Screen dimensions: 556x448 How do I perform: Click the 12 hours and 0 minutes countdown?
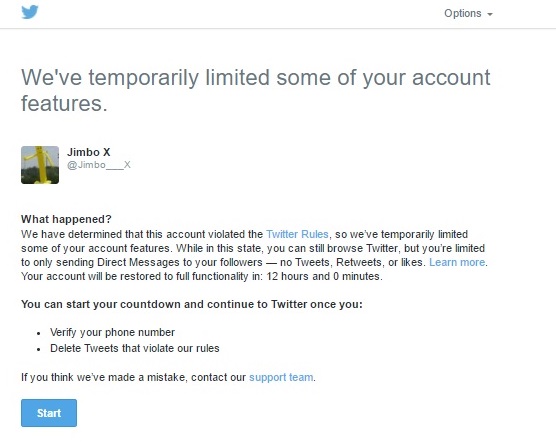point(324,276)
